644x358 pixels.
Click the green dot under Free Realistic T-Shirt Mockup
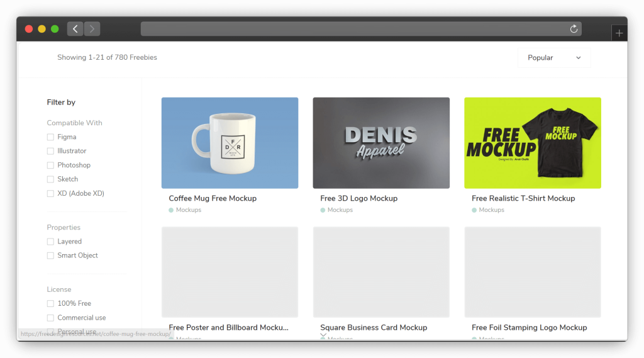(474, 210)
